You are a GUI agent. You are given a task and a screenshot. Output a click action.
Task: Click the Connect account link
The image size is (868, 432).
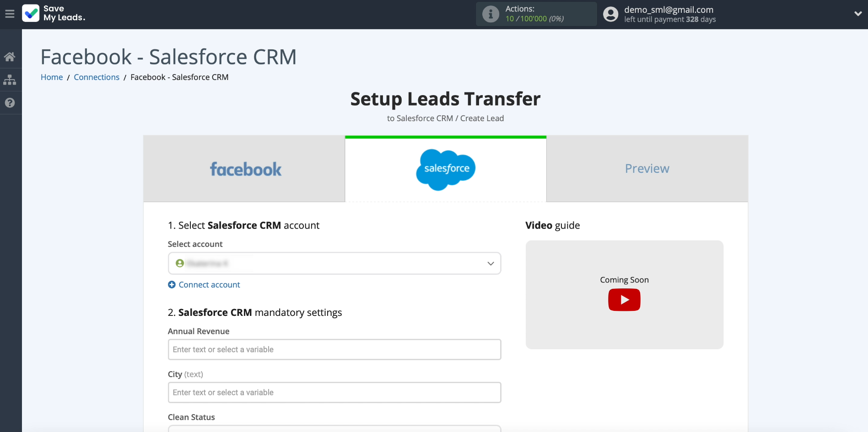[x=209, y=285]
